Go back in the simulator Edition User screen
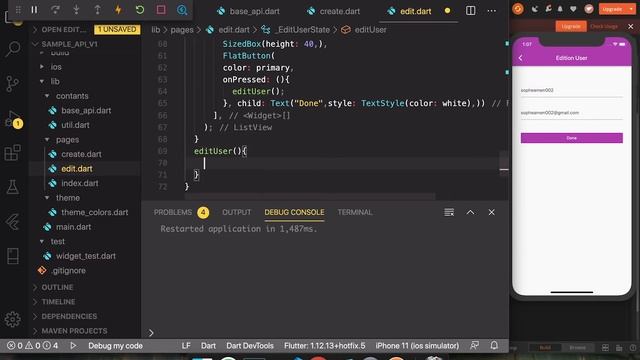The image size is (640, 360). pos(520,58)
